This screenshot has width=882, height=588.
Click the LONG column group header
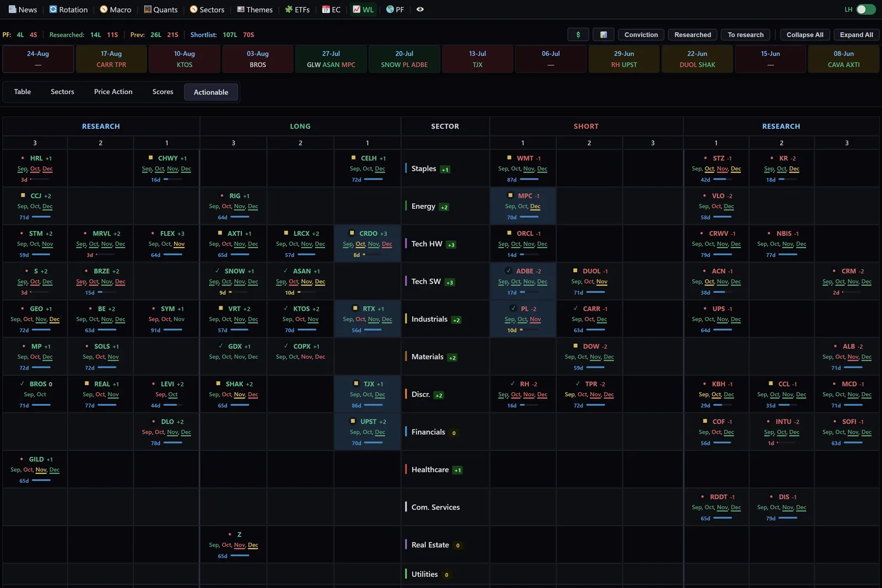(x=300, y=126)
